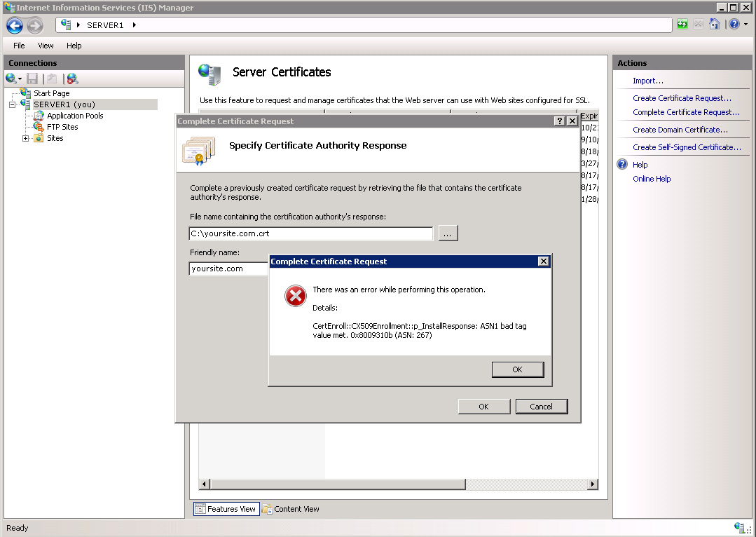Click the green Refresh page icon
The image size is (756, 537).
coord(682,24)
